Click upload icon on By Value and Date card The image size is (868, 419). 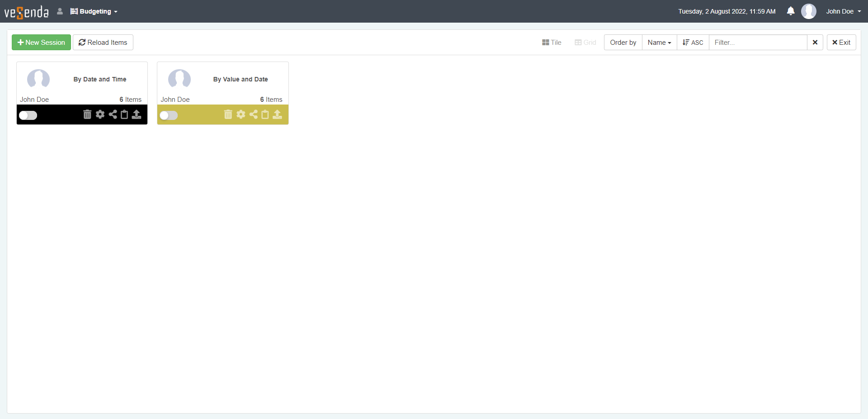(277, 114)
